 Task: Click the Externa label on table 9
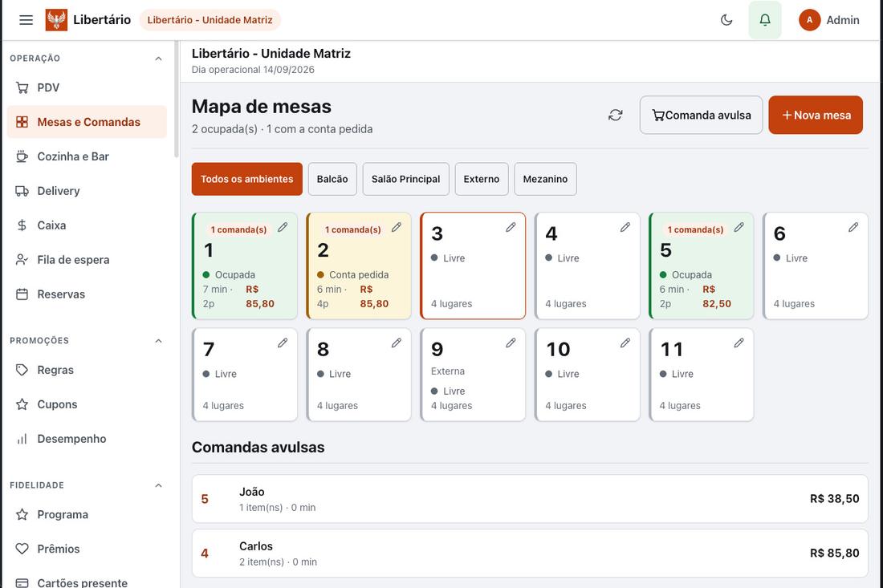[x=448, y=371]
